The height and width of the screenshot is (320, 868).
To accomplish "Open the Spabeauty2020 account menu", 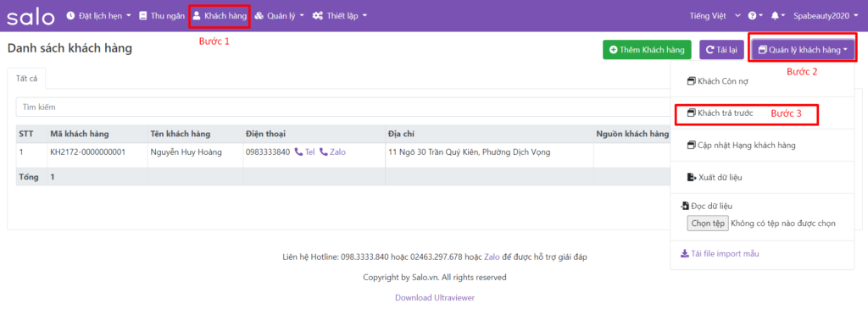I will click(826, 16).
